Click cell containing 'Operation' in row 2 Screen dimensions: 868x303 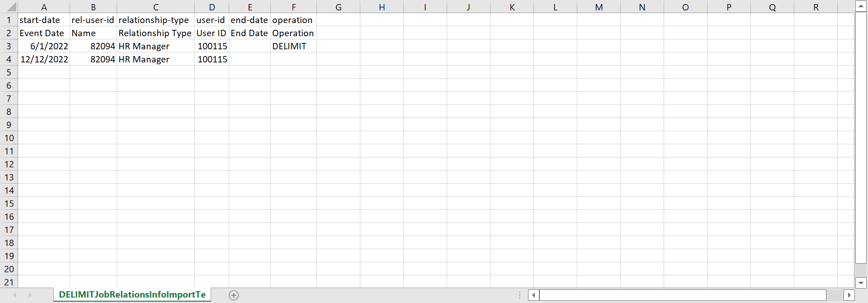coord(293,33)
